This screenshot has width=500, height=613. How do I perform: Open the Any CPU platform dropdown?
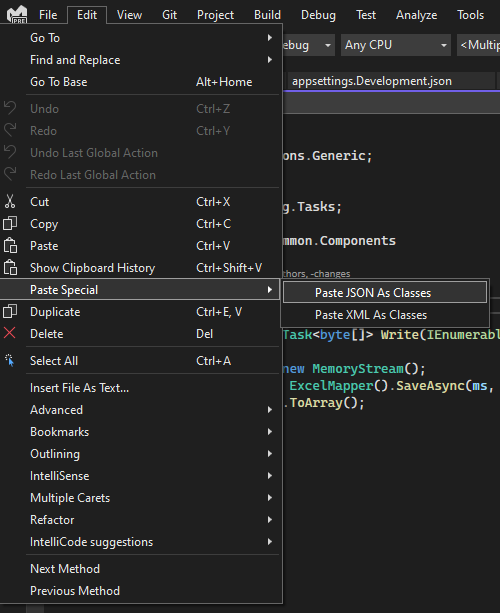(x=395, y=45)
